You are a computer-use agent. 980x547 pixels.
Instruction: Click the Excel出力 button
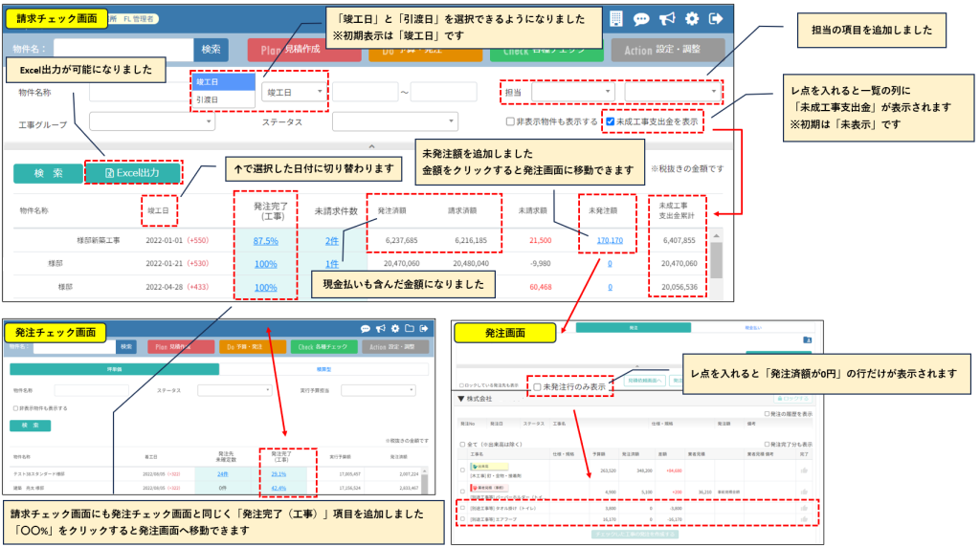pos(133,173)
